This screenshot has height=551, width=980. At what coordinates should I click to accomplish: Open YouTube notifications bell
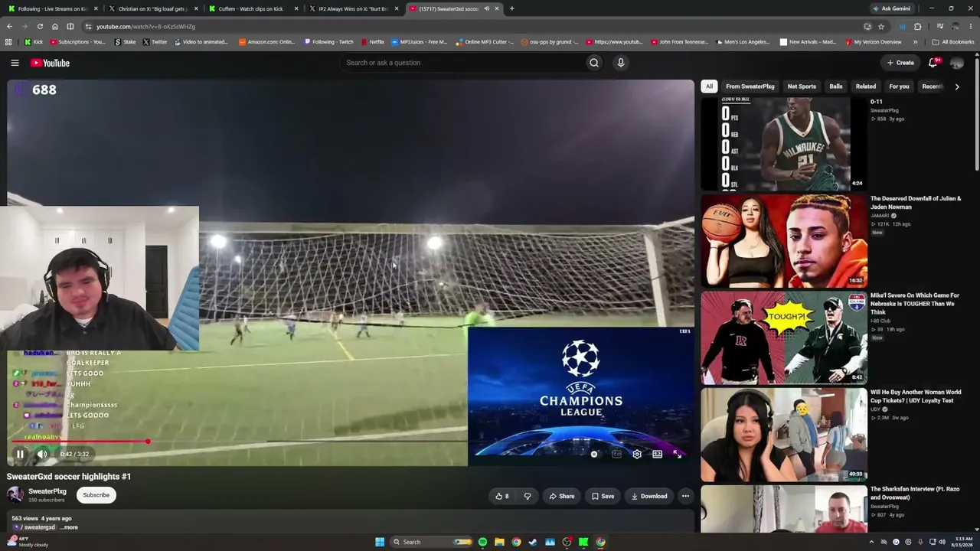(933, 63)
